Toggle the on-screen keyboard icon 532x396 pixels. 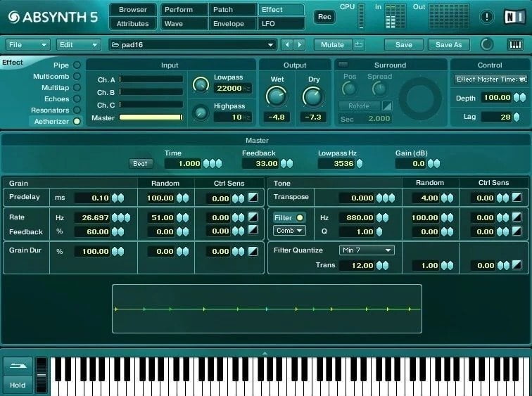click(x=515, y=45)
